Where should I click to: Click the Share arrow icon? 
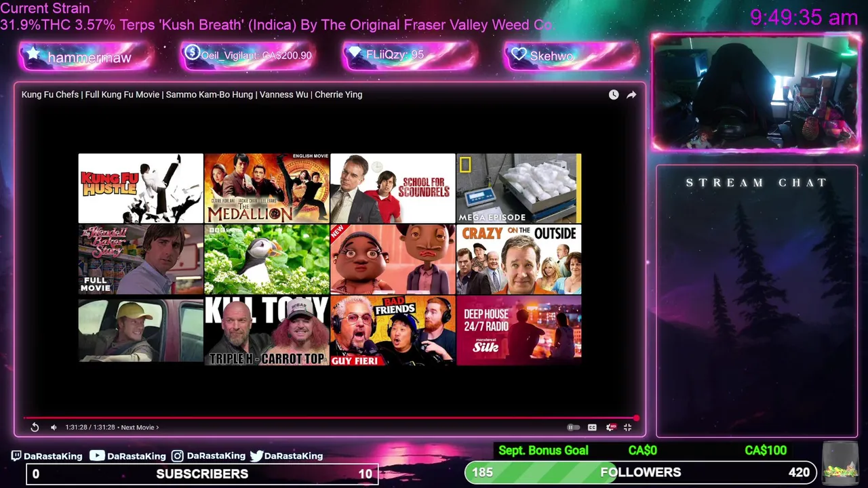coord(631,95)
